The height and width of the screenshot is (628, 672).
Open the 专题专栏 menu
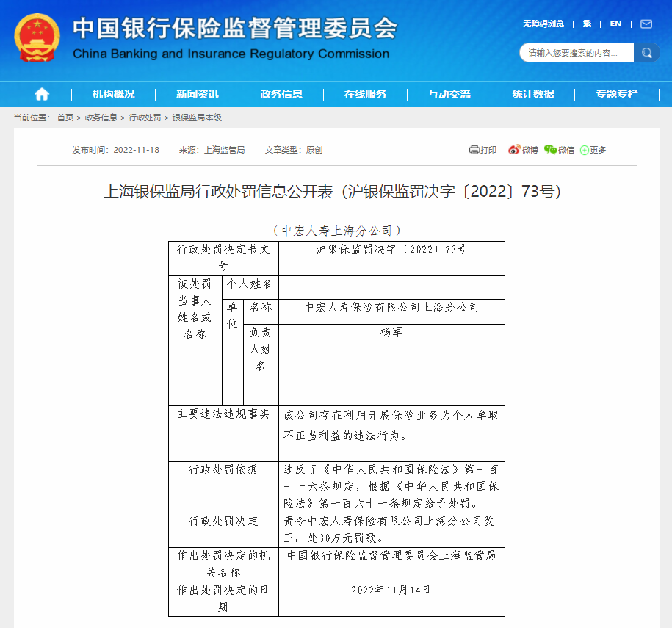tap(617, 94)
